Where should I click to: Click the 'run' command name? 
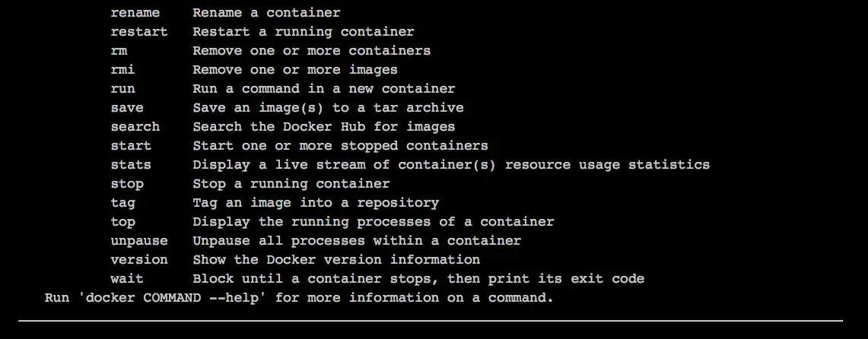(x=122, y=89)
